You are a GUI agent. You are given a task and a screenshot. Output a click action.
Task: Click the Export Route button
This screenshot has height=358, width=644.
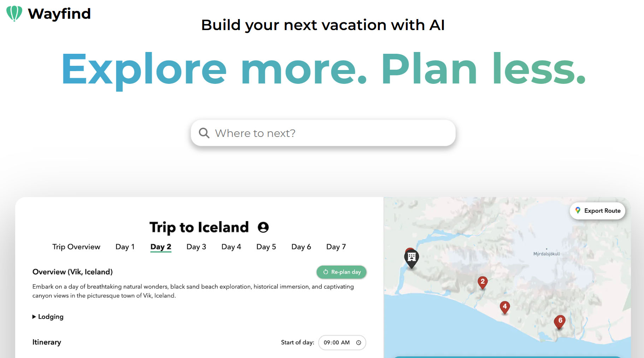[597, 211]
